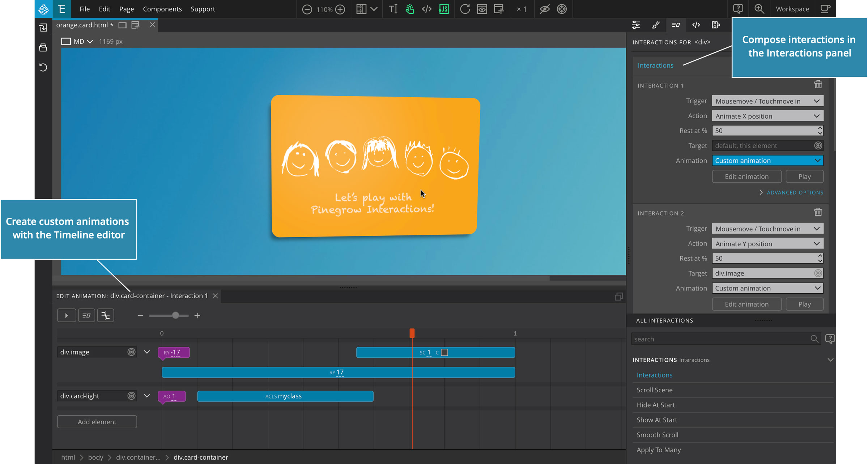This screenshot has height=464, width=868.
Task: Expand the div.card-light timeline row chevron
Action: point(147,396)
